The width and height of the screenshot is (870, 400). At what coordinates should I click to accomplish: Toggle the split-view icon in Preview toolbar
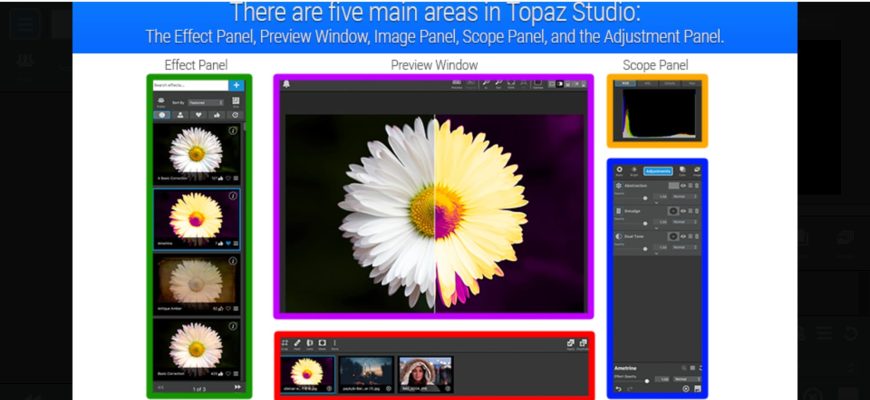coord(560,84)
